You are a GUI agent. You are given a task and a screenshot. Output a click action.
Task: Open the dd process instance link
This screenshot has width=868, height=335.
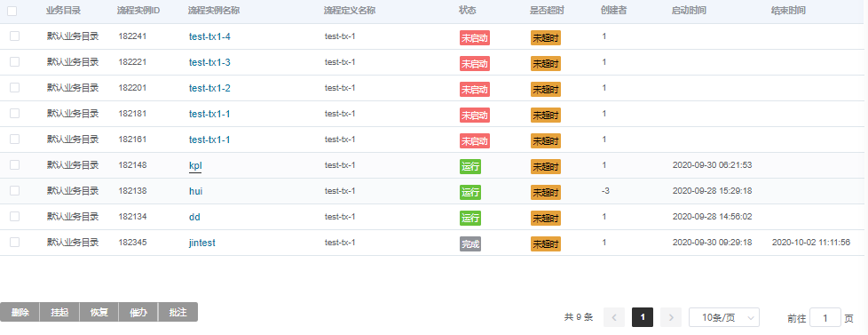point(194,216)
